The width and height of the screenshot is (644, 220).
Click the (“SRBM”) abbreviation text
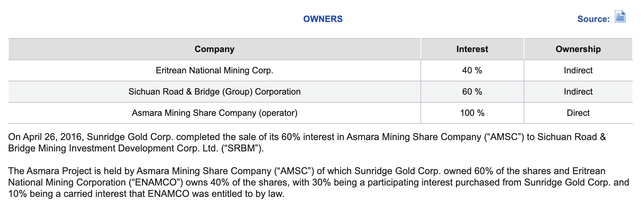click(x=242, y=148)
